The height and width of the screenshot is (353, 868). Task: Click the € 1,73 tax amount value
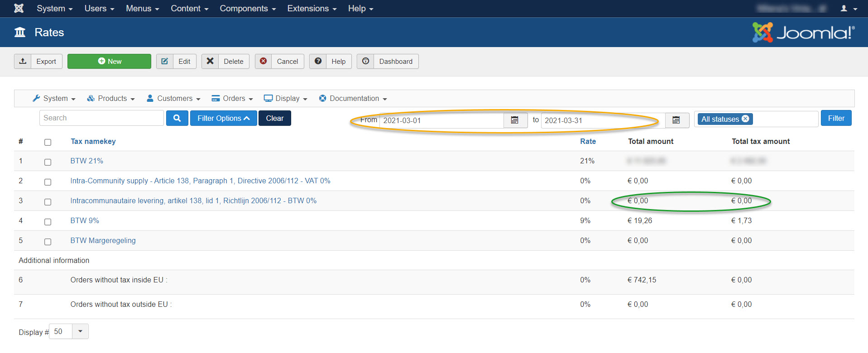pos(741,220)
